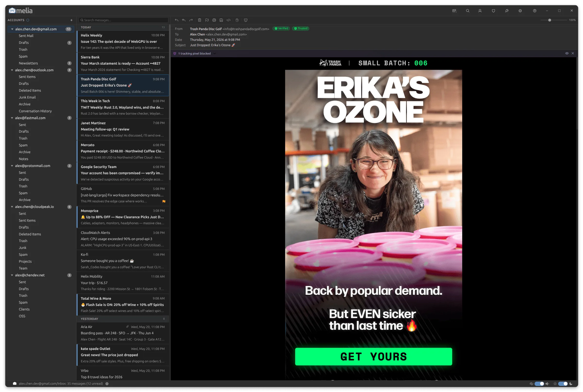The height and width of the screenshot is (392, 583).
Task: Compose a new message via envelope icon
Action: pos(454,11)
